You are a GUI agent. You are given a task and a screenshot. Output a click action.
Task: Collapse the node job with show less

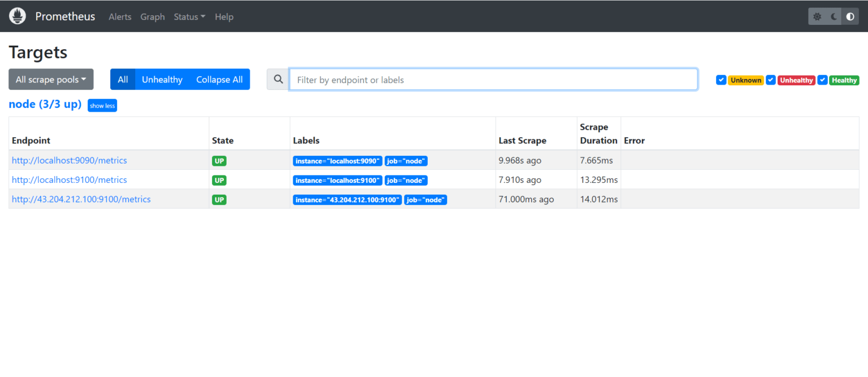(102, 105)
